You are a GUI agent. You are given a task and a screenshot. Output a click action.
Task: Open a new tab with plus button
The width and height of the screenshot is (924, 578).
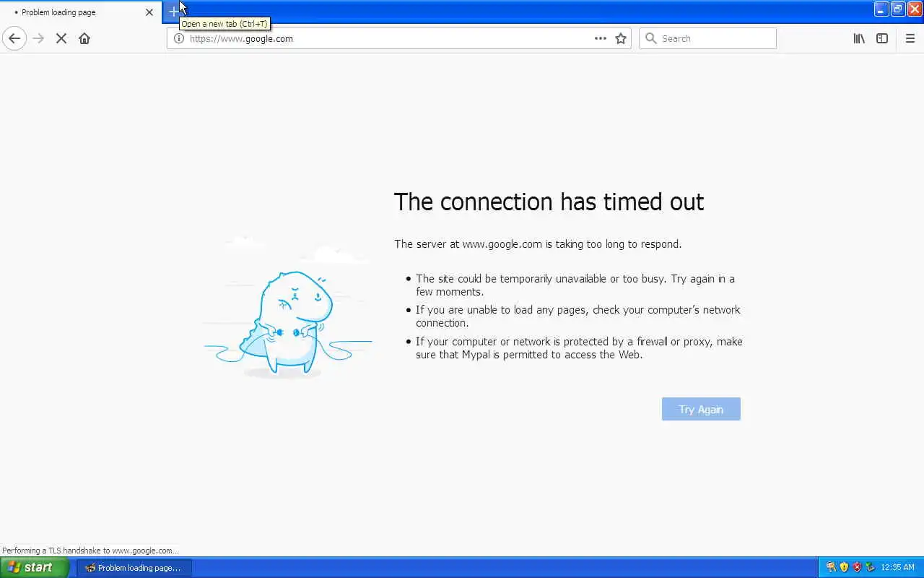[173, 12]
